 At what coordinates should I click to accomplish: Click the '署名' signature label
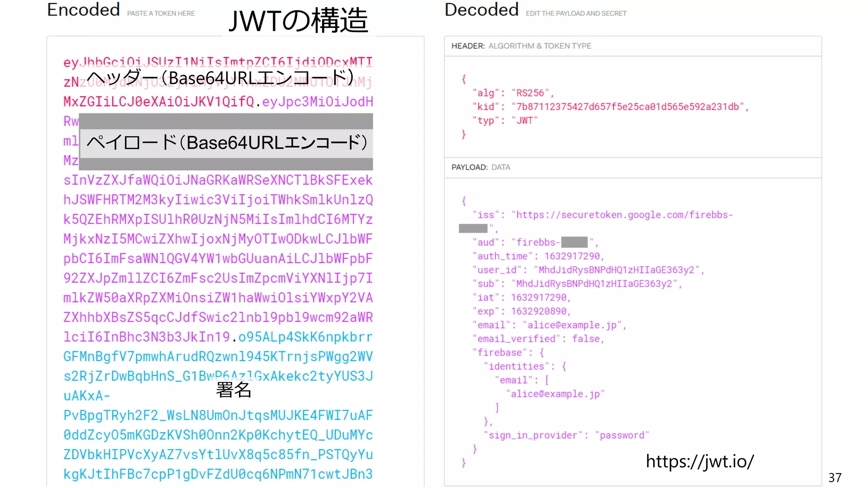pyautogui.click(x=234, y=389)
